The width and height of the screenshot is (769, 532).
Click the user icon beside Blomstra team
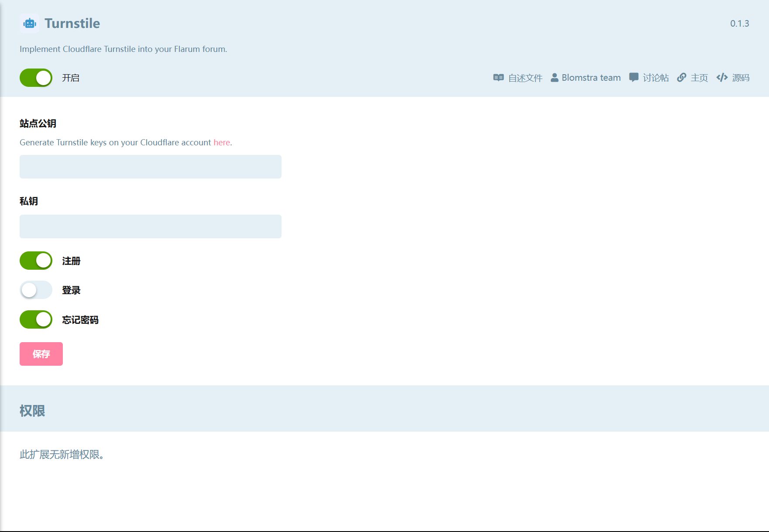pyautogui.click(x=554, y=78)
